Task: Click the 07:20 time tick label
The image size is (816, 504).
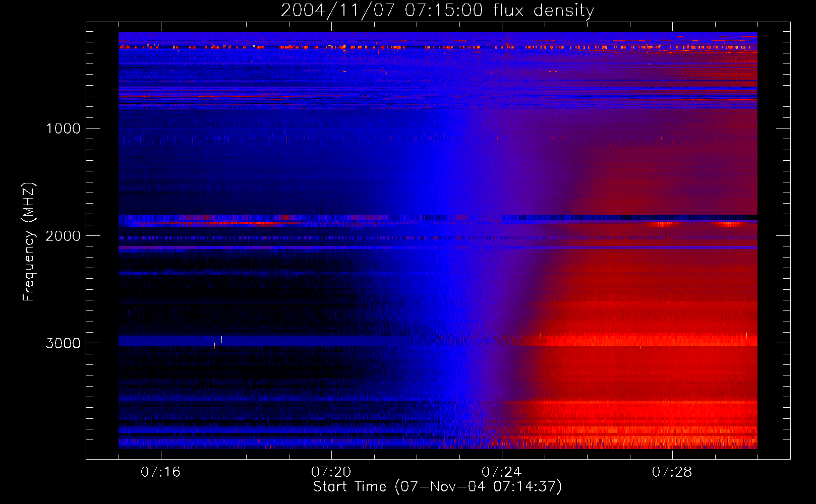Action: (x=331, y=472)
